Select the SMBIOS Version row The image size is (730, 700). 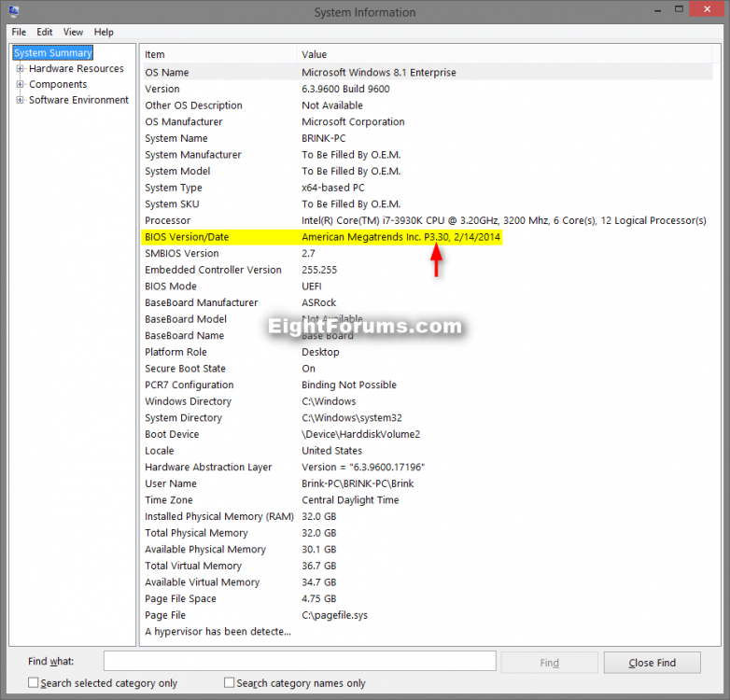click(x=427, y=253)
